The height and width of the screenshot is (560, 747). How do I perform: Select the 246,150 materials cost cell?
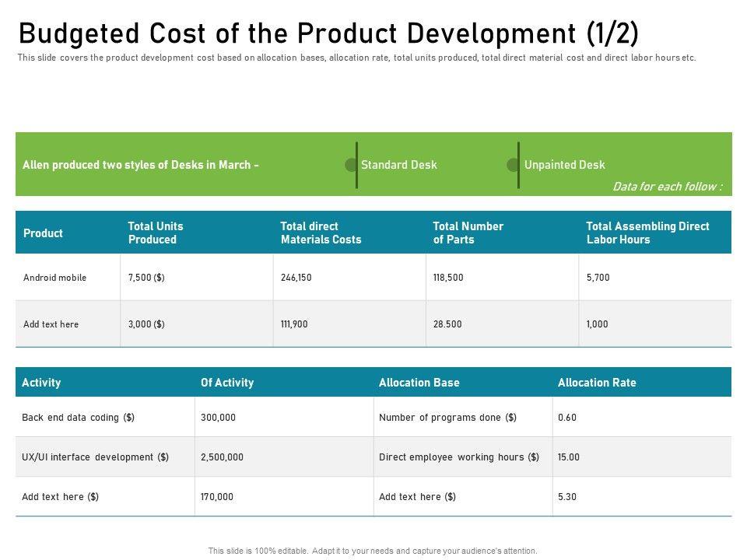coord(296,278)
